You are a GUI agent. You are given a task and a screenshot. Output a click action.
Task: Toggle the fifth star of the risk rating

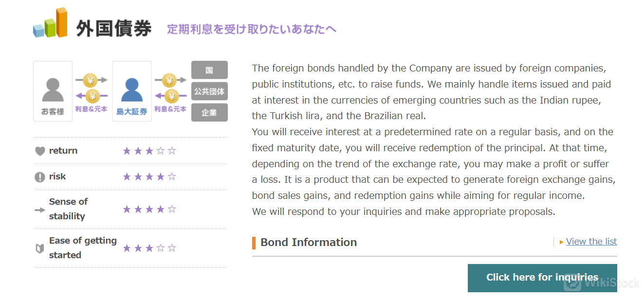click(172, 176)
